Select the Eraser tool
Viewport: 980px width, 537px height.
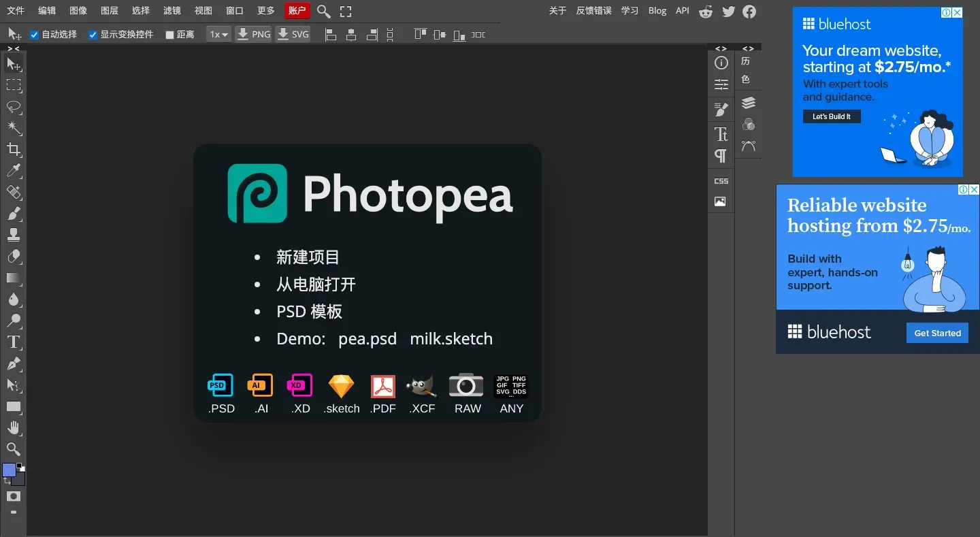[14, 257]
